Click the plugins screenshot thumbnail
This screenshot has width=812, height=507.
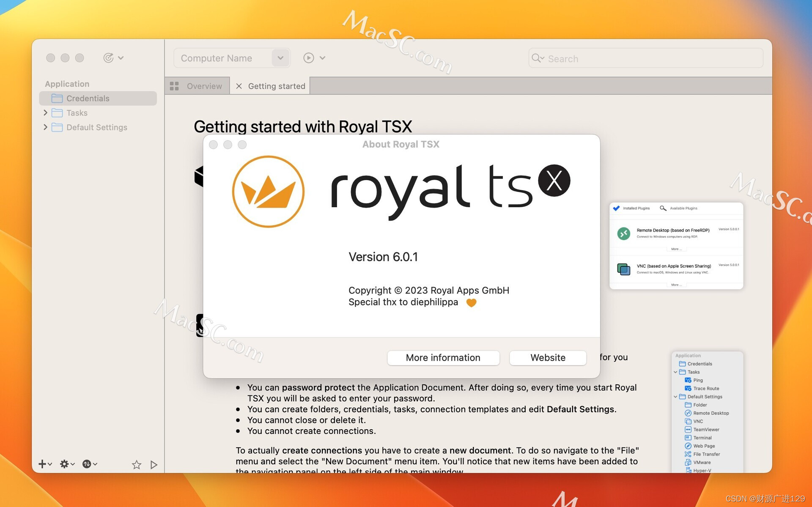coord(676,246)
